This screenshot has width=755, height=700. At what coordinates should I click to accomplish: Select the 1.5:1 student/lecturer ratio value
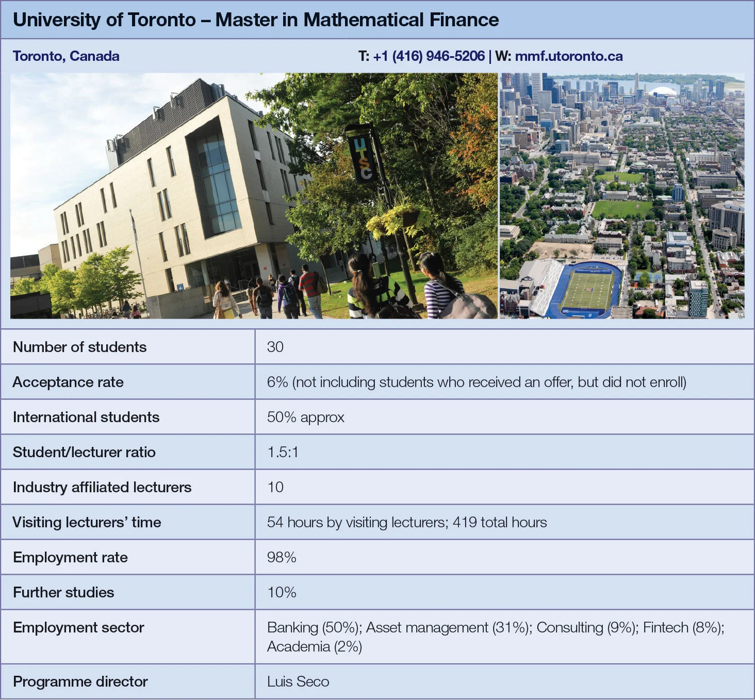tap(283, 452)
